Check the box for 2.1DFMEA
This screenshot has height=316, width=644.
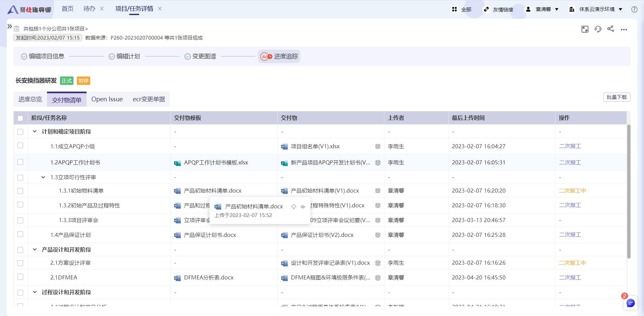[20, 277]
